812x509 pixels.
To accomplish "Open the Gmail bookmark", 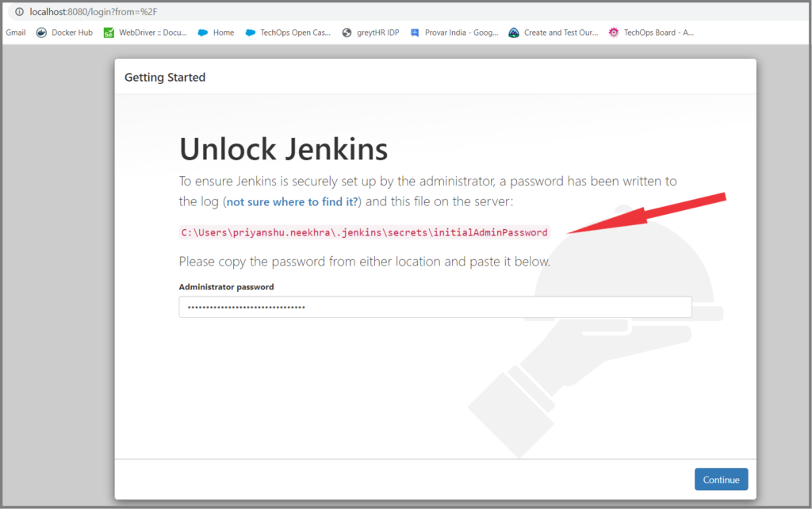I will pyautogui.click(x=15, y=33).
